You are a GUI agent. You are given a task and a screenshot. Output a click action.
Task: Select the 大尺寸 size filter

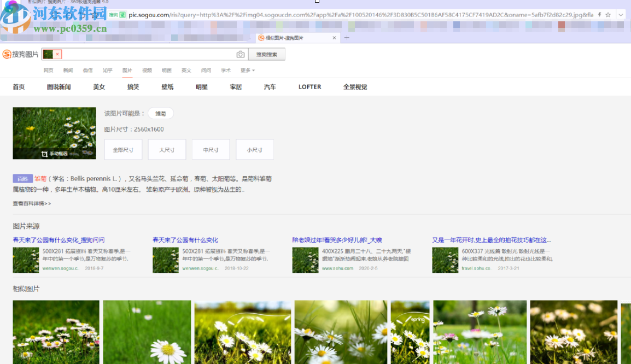[x=167, y=150]
